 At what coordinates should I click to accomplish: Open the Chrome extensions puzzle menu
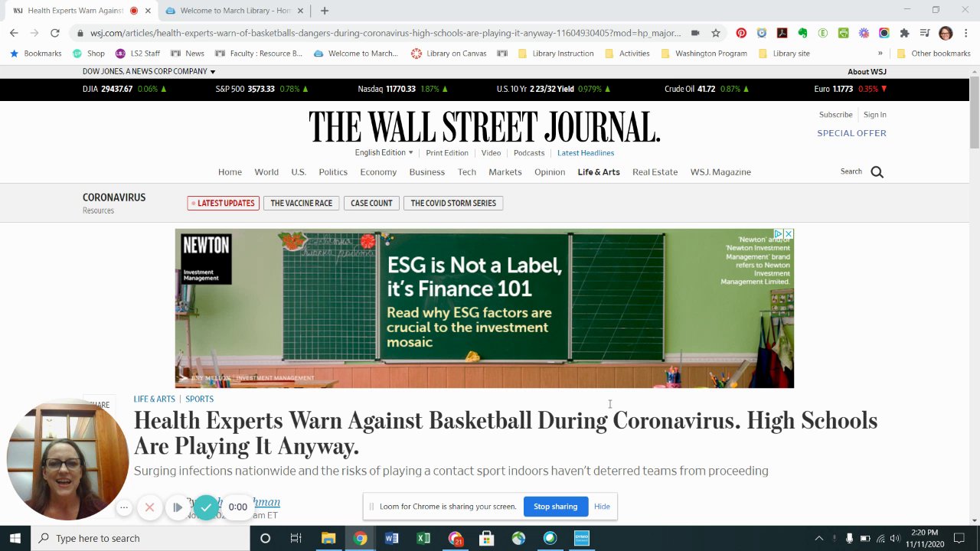click(904, 33)
